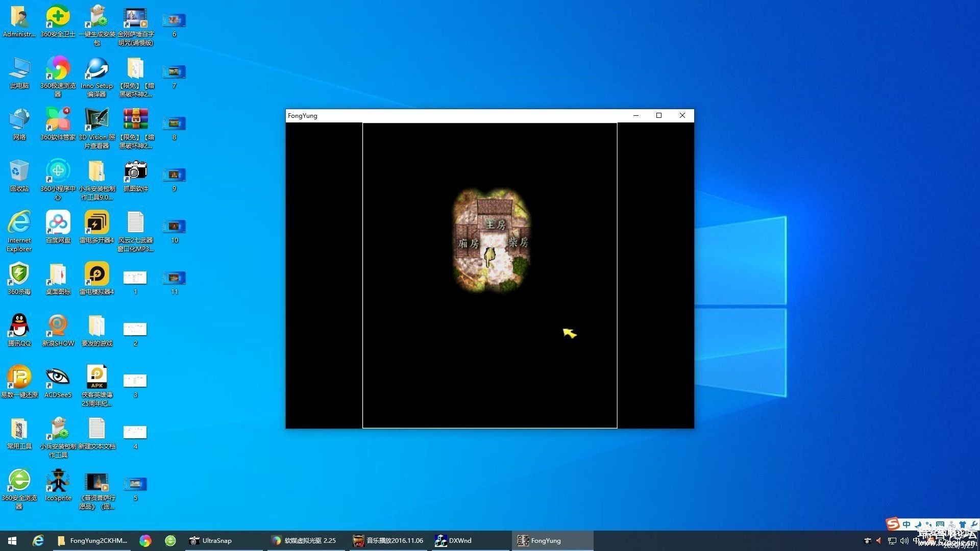
Task: Open ACDSee5 desktop icon
Action: [58, 382]
